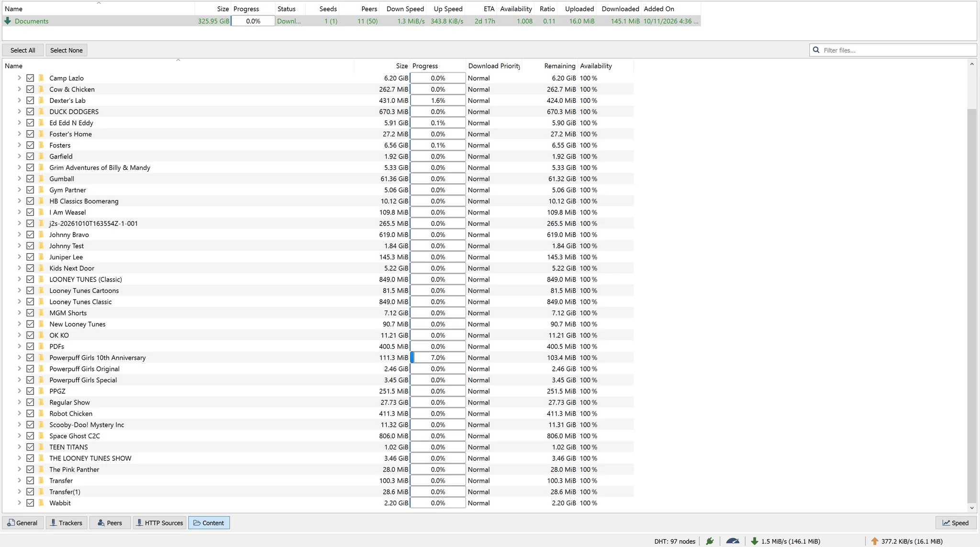Image resolution: width=980 pixels, height=547 pixels.
Task: Expand the LOONEY TUNES (Classic) folder
Action: tap(19, 279)
